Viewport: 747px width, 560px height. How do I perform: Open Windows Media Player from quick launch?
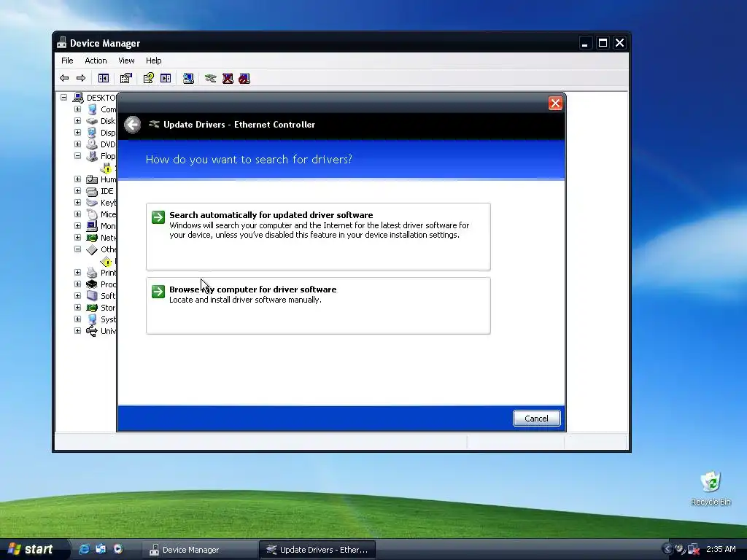(x=118, y=549)
